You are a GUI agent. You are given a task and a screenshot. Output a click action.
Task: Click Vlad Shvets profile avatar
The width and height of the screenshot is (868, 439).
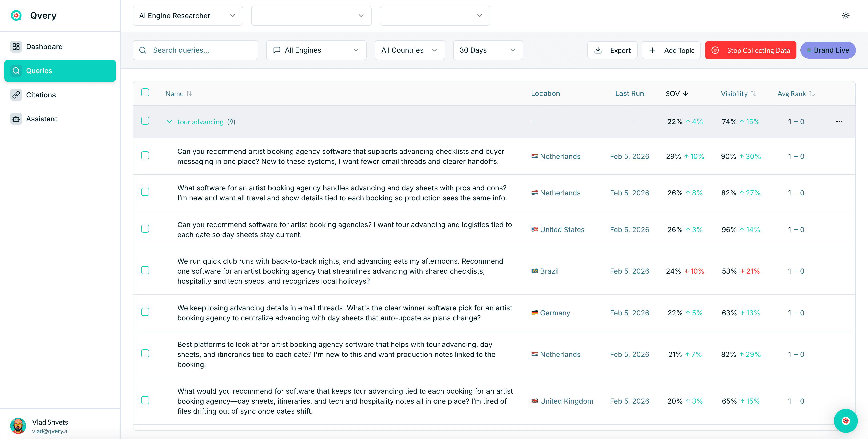18,426
